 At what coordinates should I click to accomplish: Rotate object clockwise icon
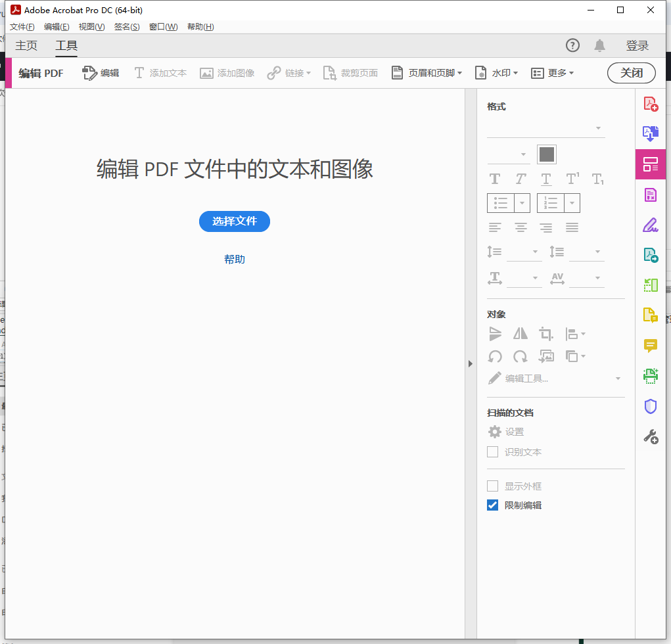[x=521, y=356]
